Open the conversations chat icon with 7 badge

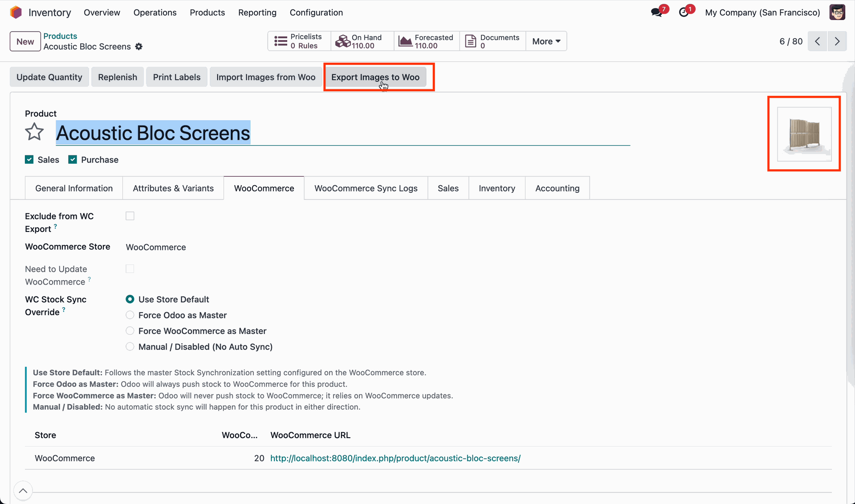tap(657, 12)
